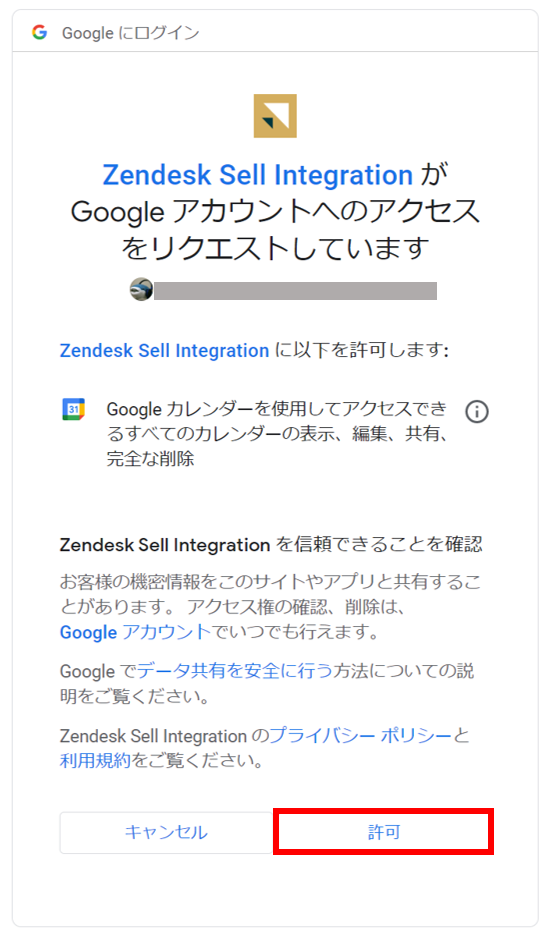550x940 pixels.
Task: Open Zendesk Sell Integration link above permissions list
Action: coord(164,350)
